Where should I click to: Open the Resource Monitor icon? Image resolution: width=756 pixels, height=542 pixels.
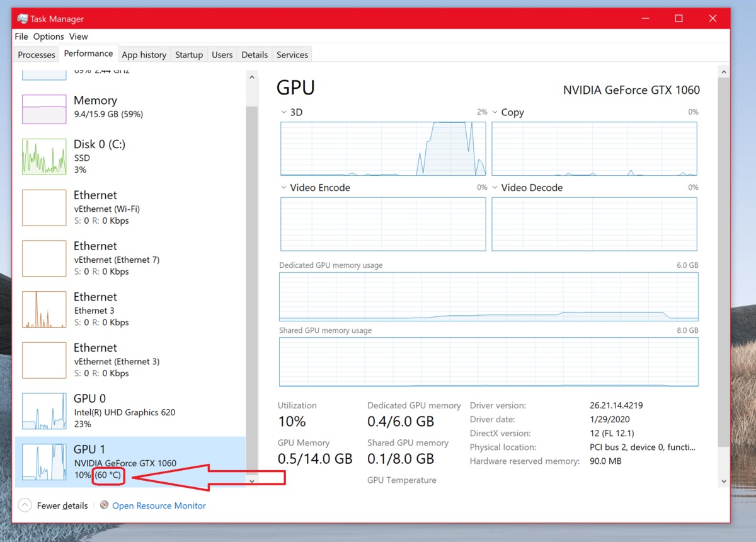coord(105,505)
